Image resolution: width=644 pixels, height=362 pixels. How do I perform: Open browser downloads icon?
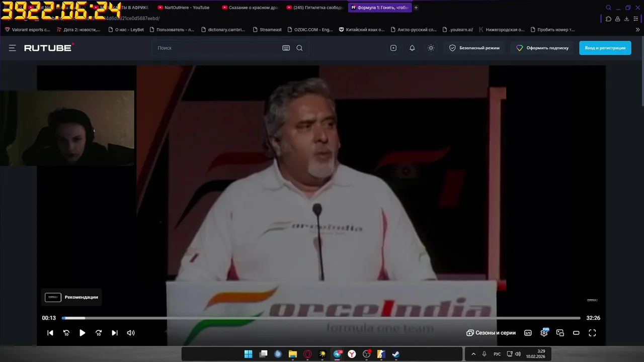pos(626,19)
